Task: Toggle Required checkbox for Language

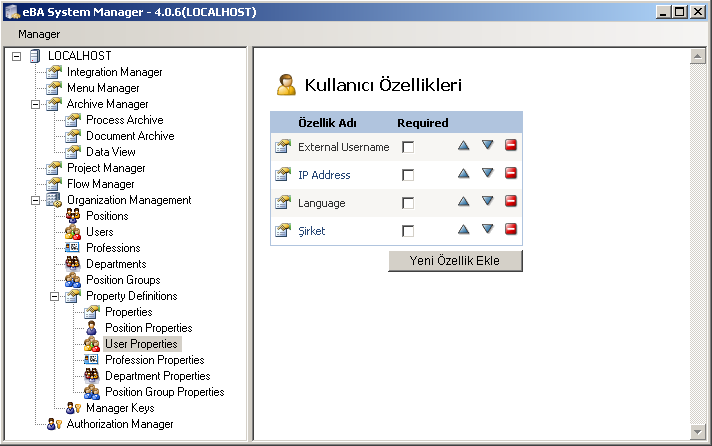Action: [408, 203]
